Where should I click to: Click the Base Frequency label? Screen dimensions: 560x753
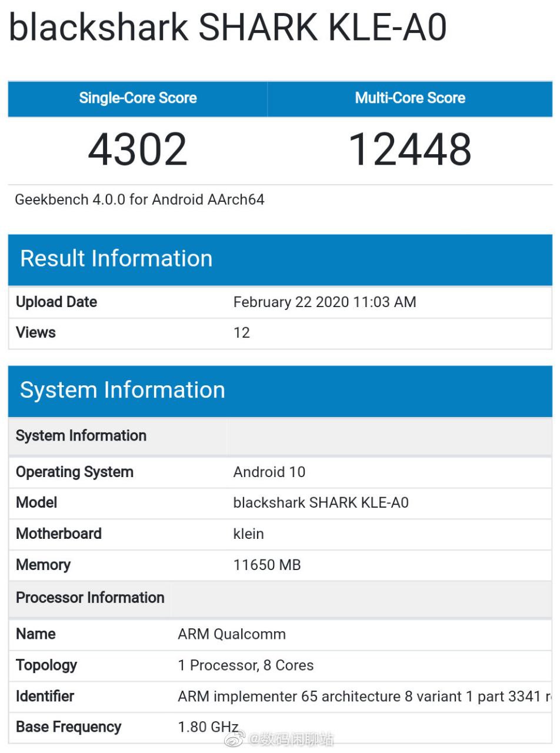68,727
